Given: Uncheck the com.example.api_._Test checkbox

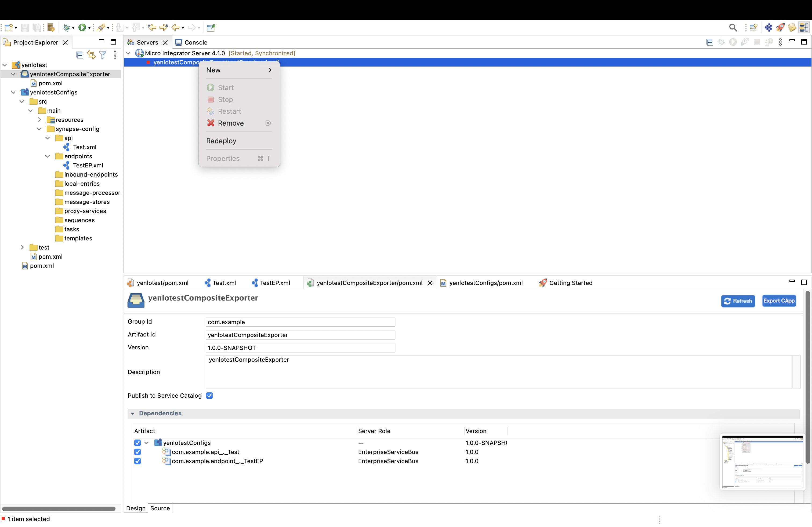Looking at the screenshot, I should coord(137,452).
